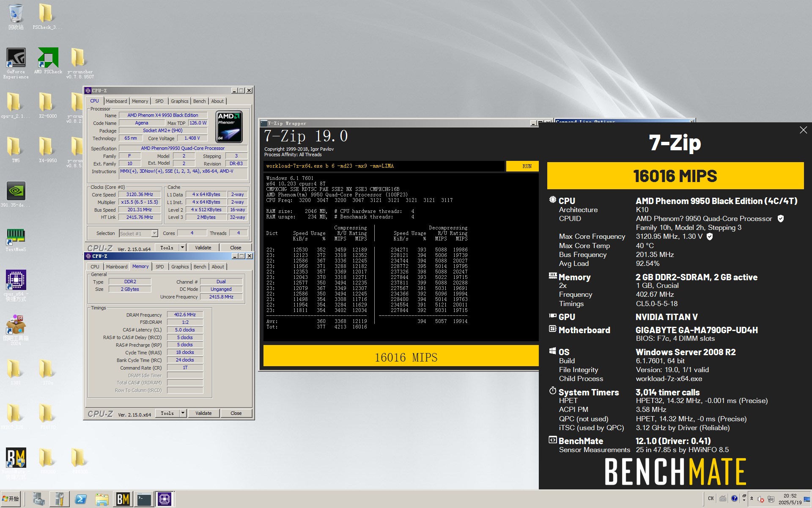Click Windows Server 2008 R2 OS text
Screen dimensions: 812x508
click(686, 352)
